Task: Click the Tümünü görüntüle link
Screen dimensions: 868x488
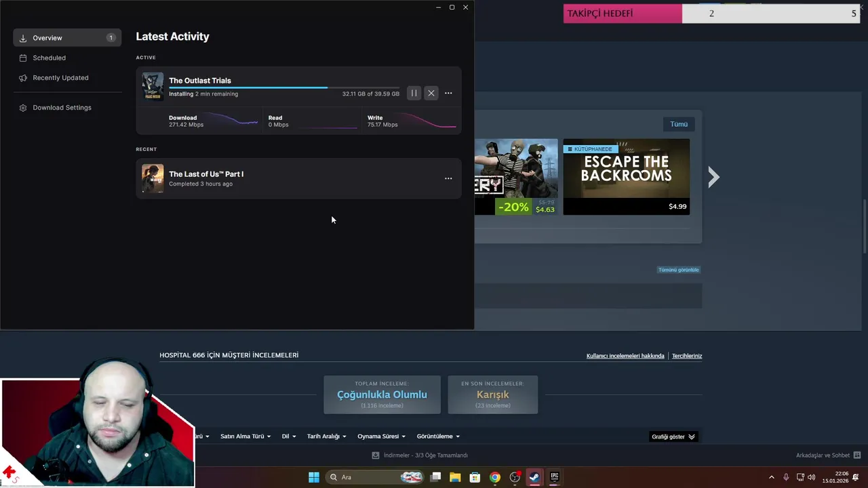Action: coord(678,270)
